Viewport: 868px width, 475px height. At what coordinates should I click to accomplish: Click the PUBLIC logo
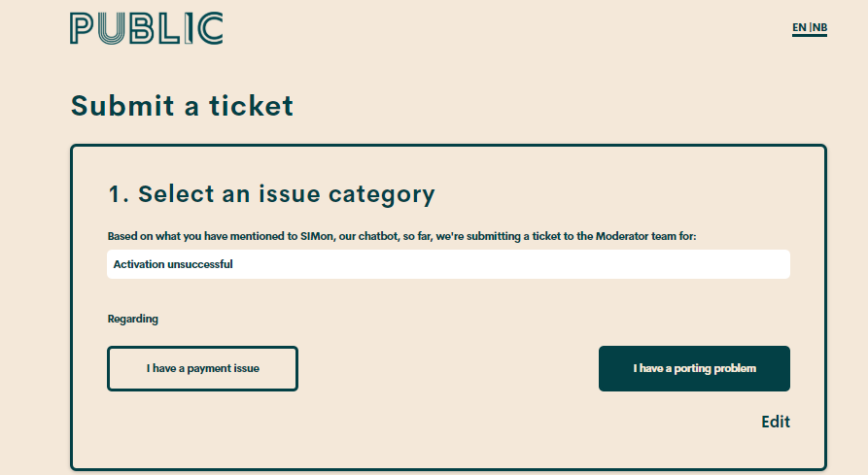point(147,28)
